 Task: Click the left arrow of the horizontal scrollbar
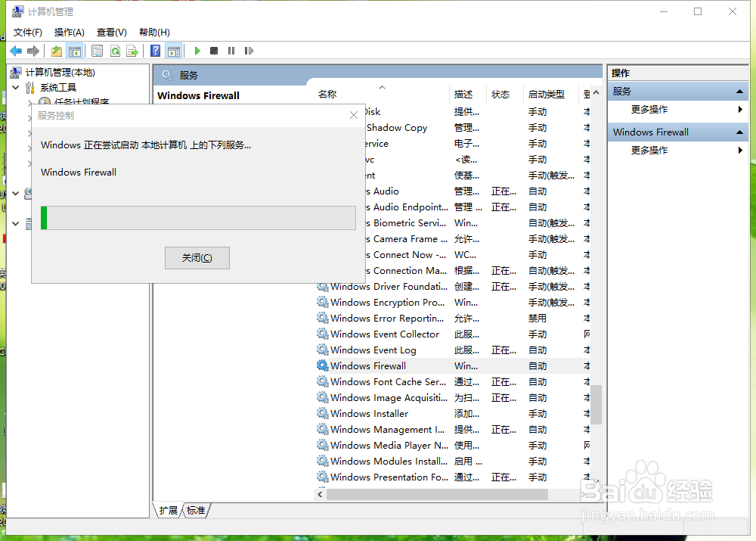pos(320,494)
